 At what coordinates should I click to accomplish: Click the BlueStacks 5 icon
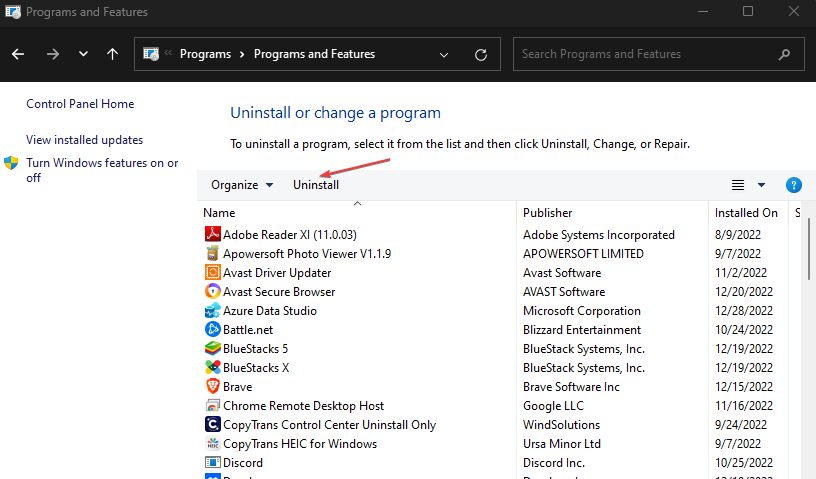point(212,348)
